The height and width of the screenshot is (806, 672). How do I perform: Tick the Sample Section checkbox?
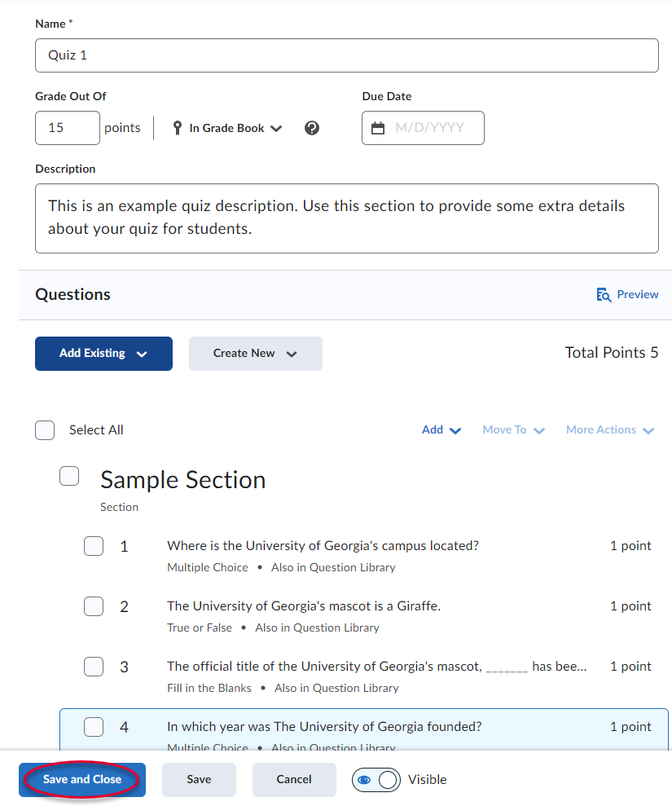69,477
